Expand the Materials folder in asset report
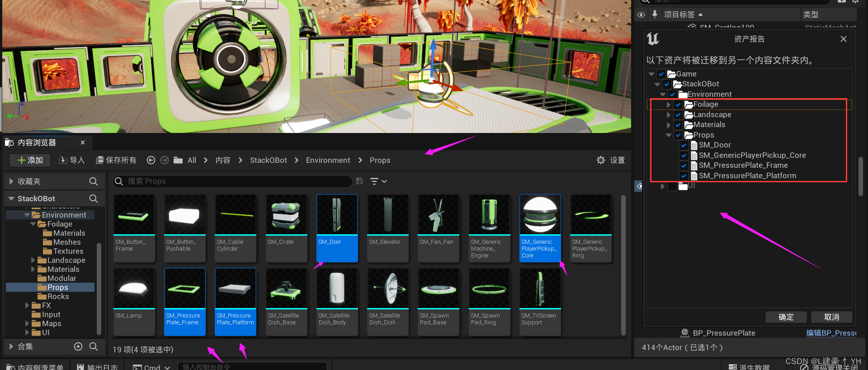868x370 pixels. click(x=669, y=125)
